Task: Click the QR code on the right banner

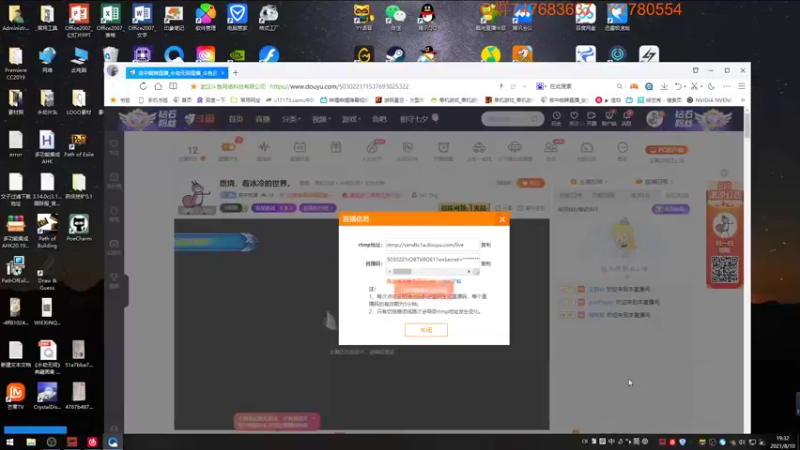Action: 724,269
